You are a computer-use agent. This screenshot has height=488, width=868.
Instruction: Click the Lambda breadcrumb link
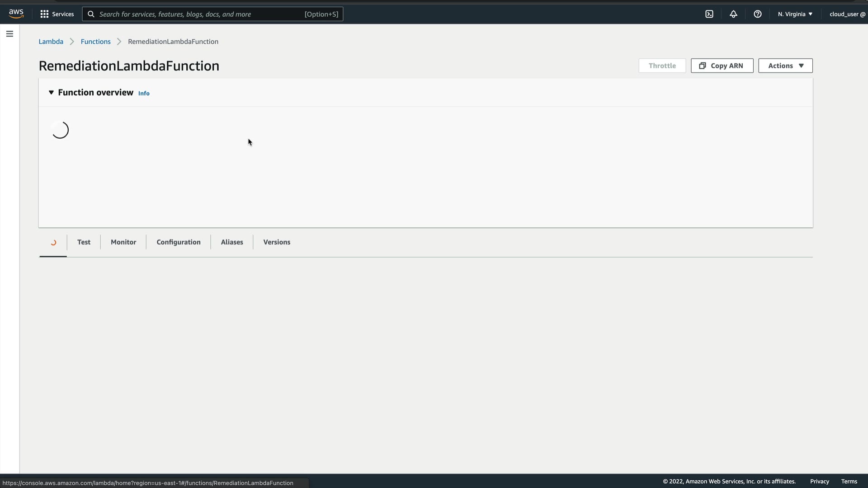(x=51, y=42)
